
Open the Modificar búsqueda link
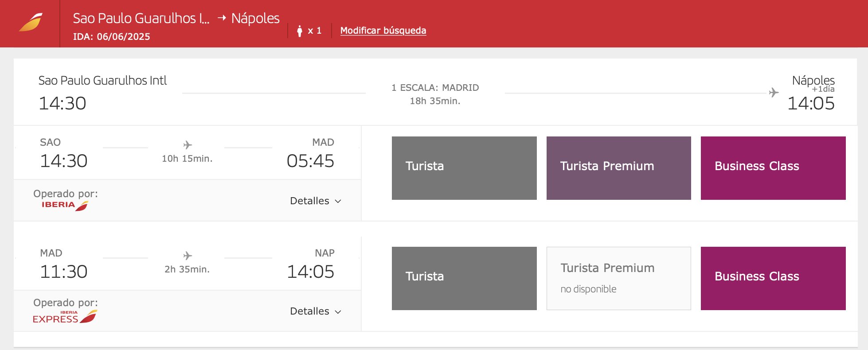(x=383, y=31)
